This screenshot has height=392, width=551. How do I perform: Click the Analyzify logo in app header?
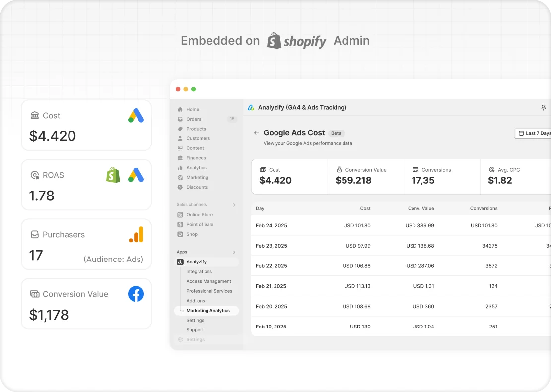(251, 108)
